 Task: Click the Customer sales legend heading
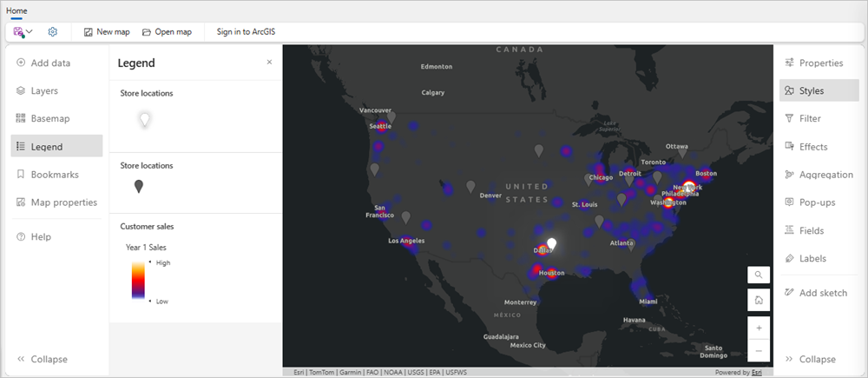(147, 226)
